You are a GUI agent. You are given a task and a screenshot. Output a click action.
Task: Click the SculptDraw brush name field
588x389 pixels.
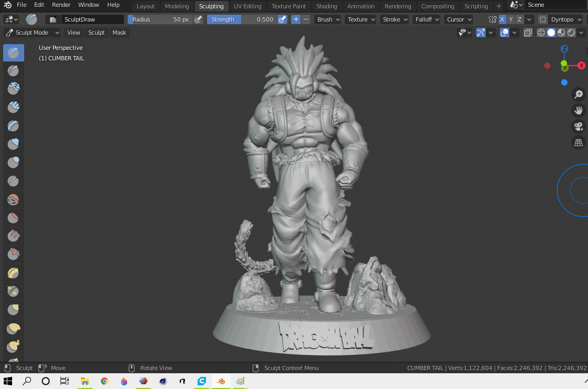92,19
